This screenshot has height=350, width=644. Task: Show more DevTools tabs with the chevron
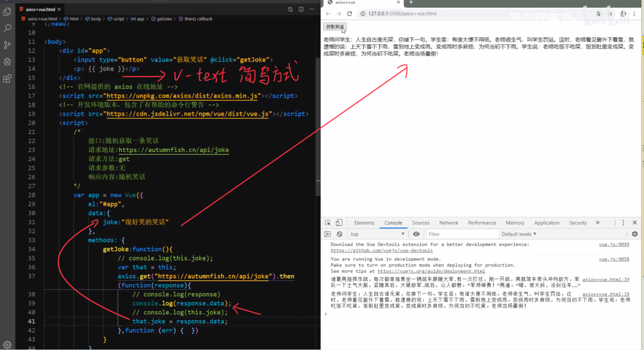(598, 223)
